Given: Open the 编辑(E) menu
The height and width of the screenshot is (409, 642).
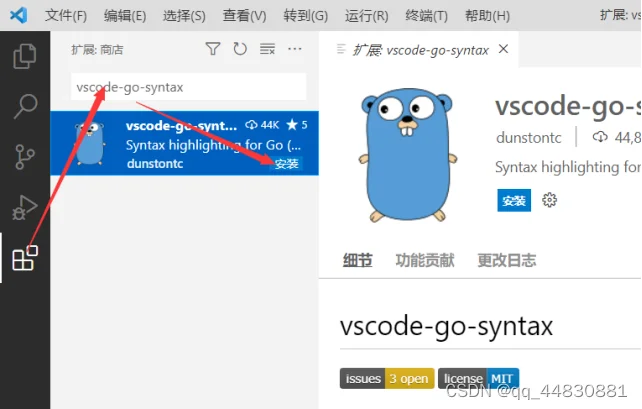Looking at the screenshot, I should (x=125, y=16).
